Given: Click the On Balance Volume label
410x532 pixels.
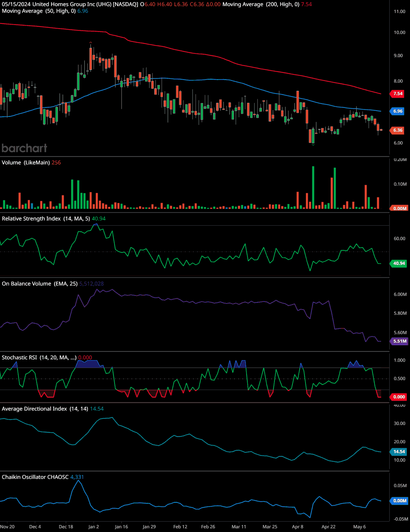Looking at the screenshot, I should click(40, 284).
